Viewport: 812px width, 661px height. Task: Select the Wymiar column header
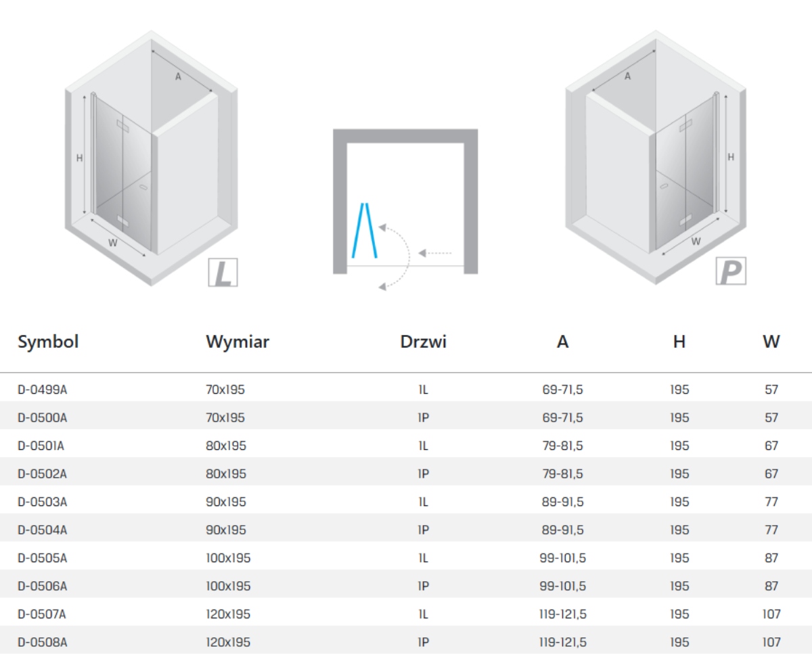(x=238, y=342)
